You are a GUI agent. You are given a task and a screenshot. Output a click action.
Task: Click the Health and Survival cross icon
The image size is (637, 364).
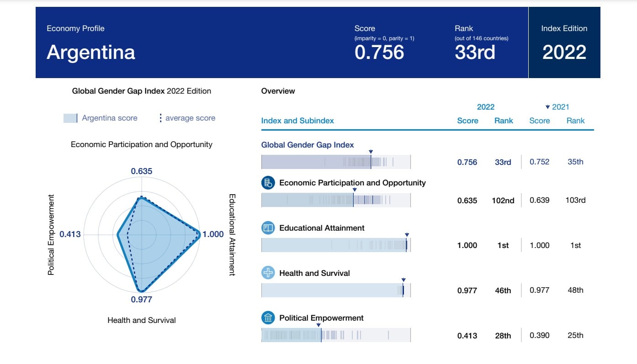click(x=268, y=273)
